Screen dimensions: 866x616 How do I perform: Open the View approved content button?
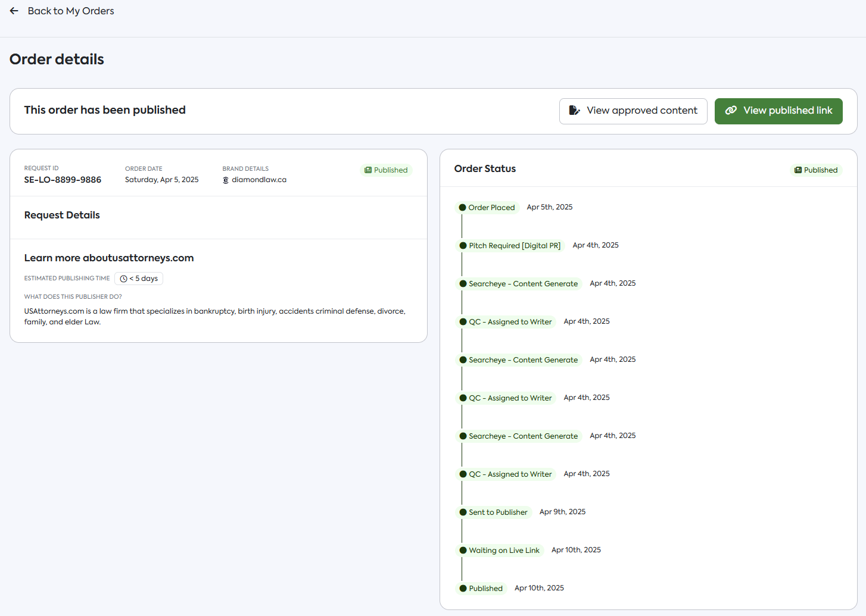(x=633, y=111)
